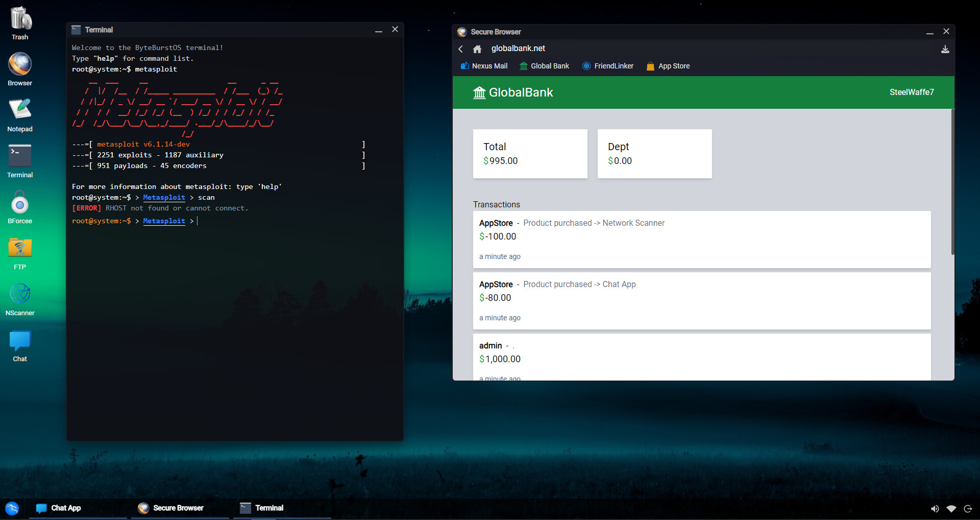The height and width of the screenshot is (520, 980).
Task: Open NScanner from the desktop
Action: click(x=19, y=293)
